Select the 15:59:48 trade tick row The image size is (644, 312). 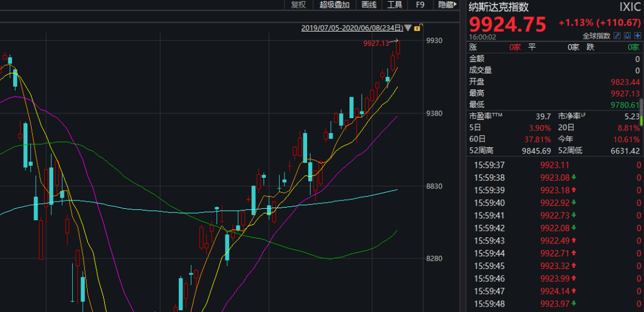click(555, 304)
